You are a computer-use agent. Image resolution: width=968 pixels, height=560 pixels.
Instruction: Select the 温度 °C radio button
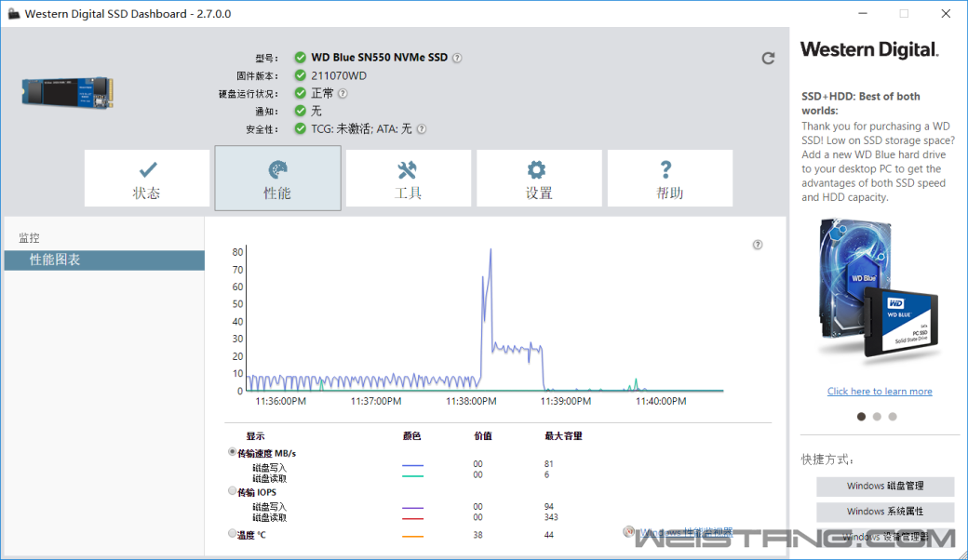pyautogui.click(x=233, y=534)
